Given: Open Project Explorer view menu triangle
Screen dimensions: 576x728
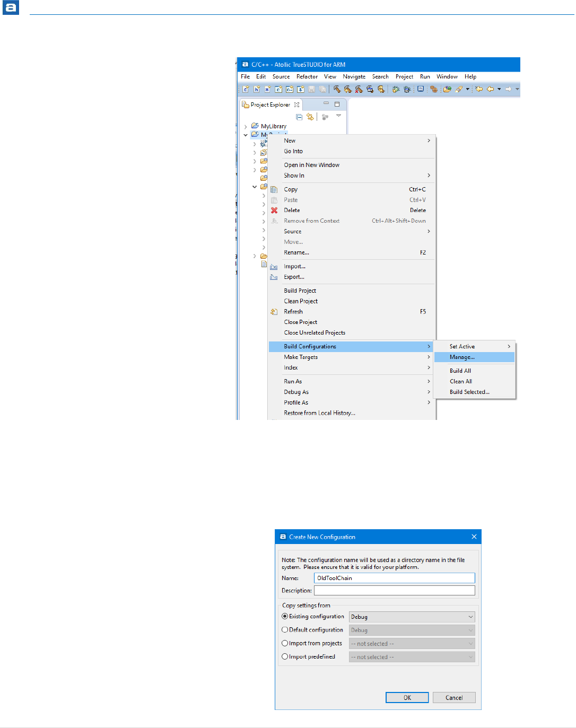Looking at the screenshot, I should click(338, 116).
